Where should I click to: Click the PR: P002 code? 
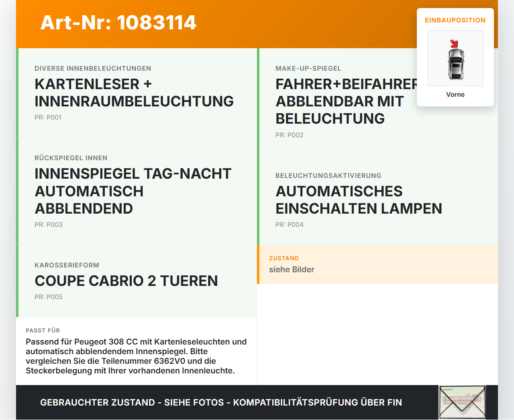tap(289, 135)
